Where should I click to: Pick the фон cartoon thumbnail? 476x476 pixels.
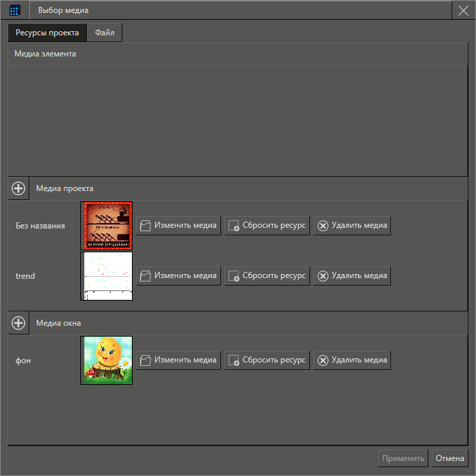pyautogui.click(x=107, y=360)
